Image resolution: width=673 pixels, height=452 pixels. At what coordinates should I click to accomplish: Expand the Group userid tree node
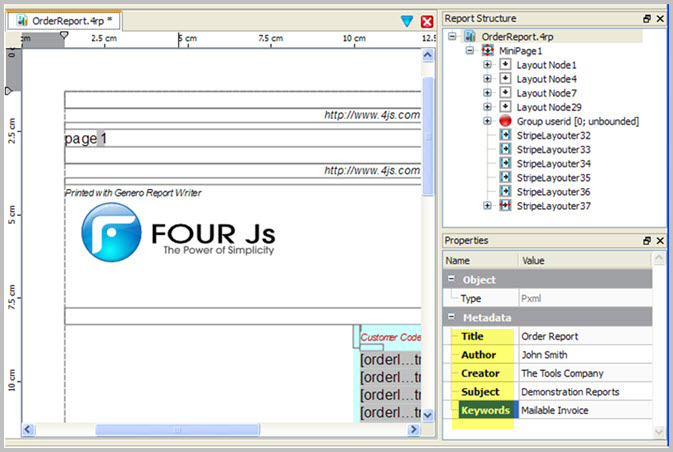tap(487, 121)
